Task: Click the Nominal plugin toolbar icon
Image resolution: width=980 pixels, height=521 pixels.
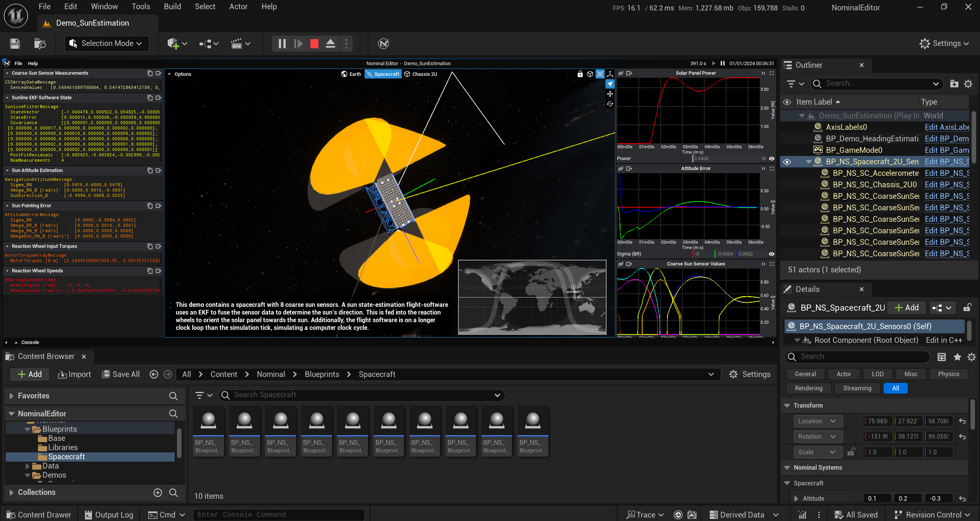Action: (x=383, y=44)
